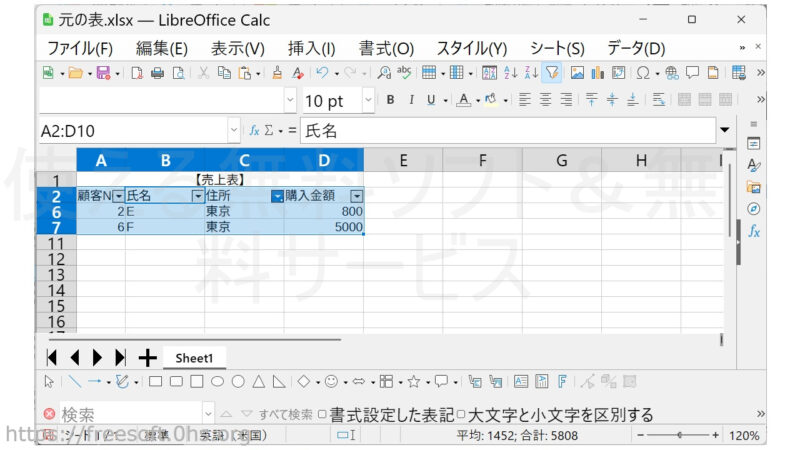Click the Sort Ascending toolbar icon
This screenshot has width=800, height=450.
(x=510, y=73)
